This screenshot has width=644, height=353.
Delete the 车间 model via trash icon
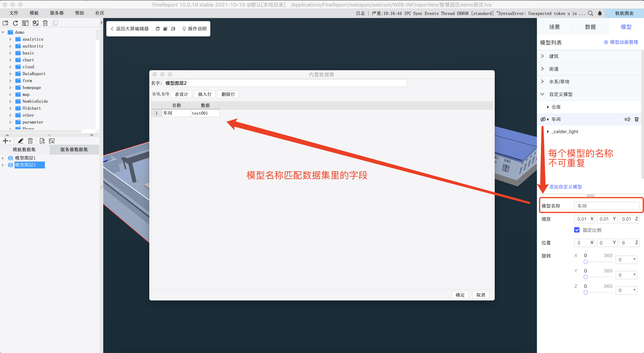click(x=637, y=119)
